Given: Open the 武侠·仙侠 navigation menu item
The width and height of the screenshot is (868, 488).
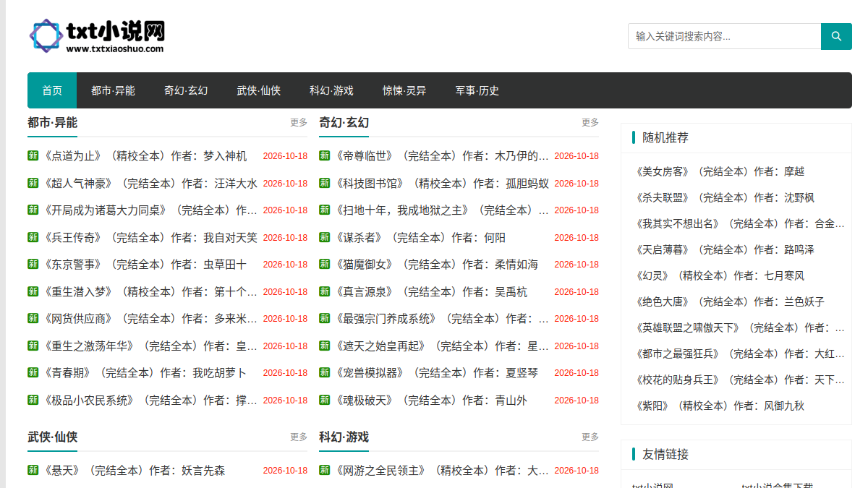Looking at the screenshot, I should pos(259,90).
